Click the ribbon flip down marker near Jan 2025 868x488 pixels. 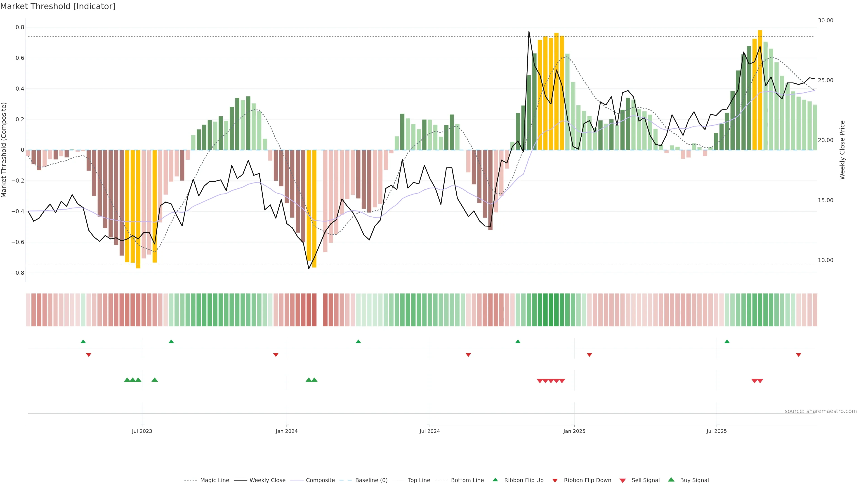pos(589,355)
